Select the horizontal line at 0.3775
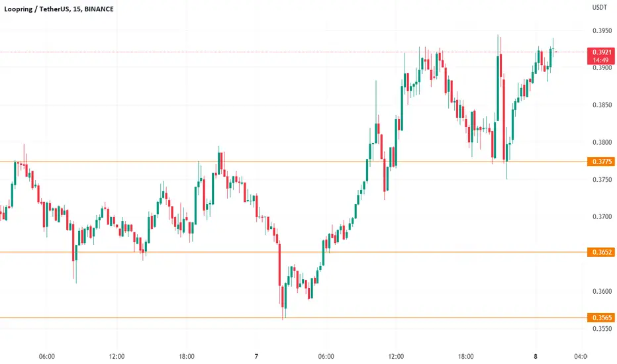The height and width of the screenshot is (364, 617). coord(293,161)
